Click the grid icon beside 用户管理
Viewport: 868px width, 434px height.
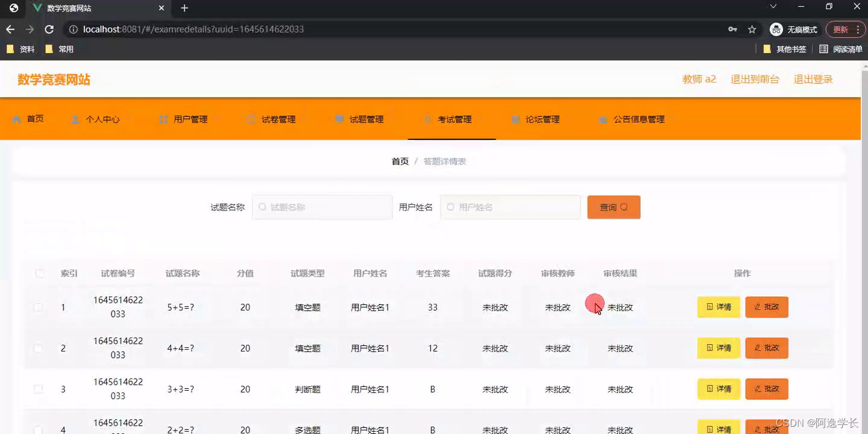click(163, 119)
